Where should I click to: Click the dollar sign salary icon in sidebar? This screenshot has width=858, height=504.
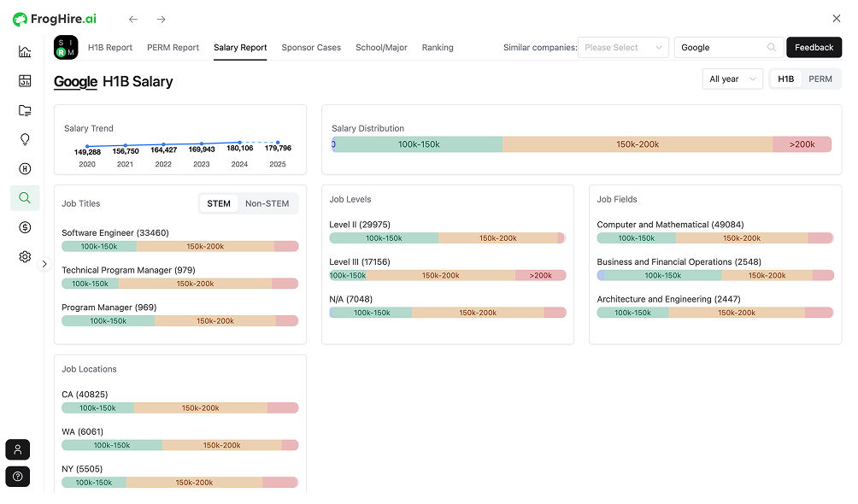point(25,227)
